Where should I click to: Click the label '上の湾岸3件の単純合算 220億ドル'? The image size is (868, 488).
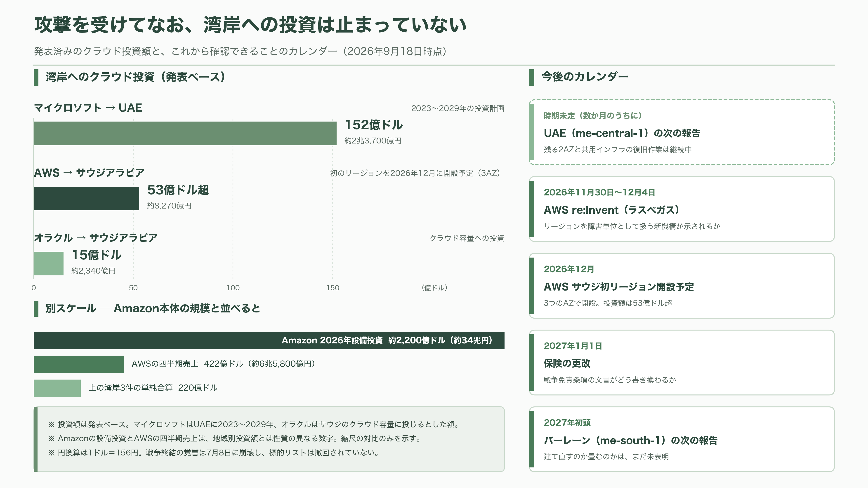click(x=153, y=388)
